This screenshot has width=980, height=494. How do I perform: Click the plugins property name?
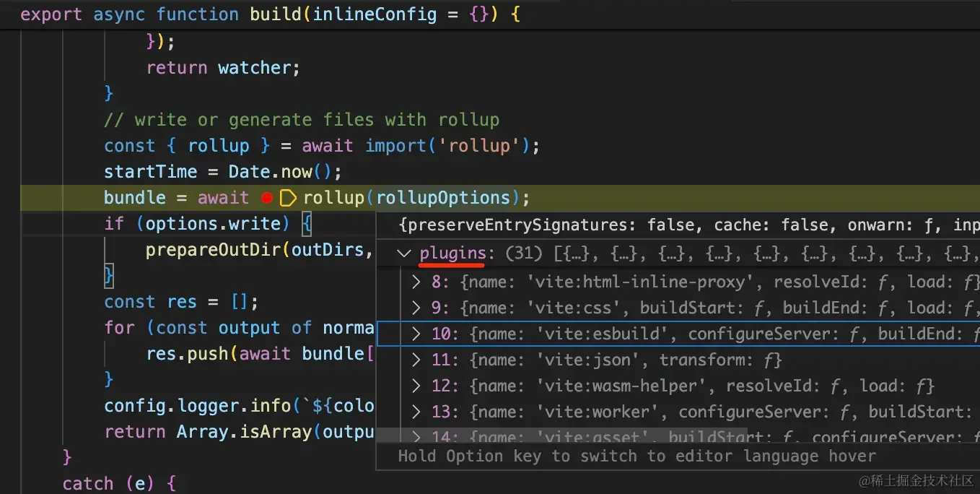coord(452,254)
